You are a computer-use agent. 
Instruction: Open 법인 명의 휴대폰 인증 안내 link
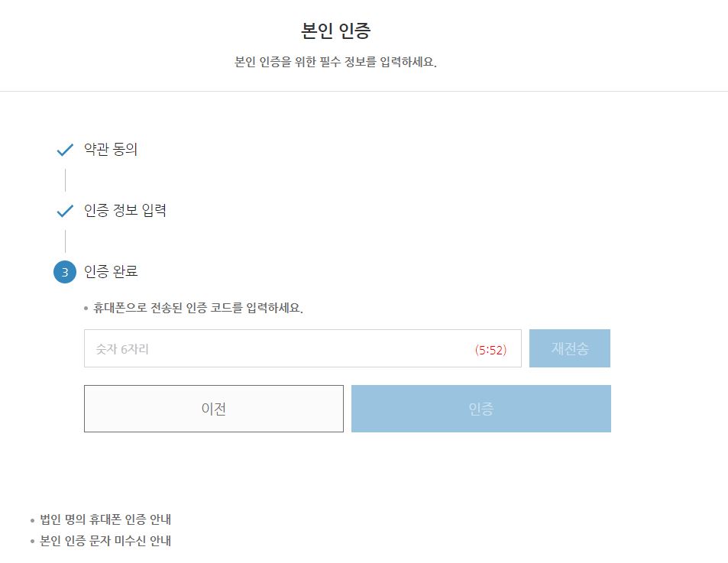pyautogui.click(x=105, y=519)
